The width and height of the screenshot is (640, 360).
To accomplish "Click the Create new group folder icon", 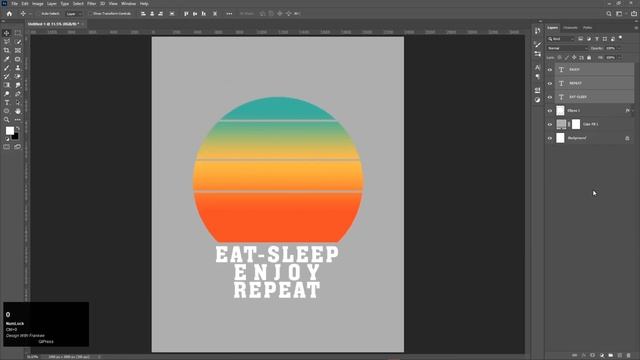I will point(611,356).
